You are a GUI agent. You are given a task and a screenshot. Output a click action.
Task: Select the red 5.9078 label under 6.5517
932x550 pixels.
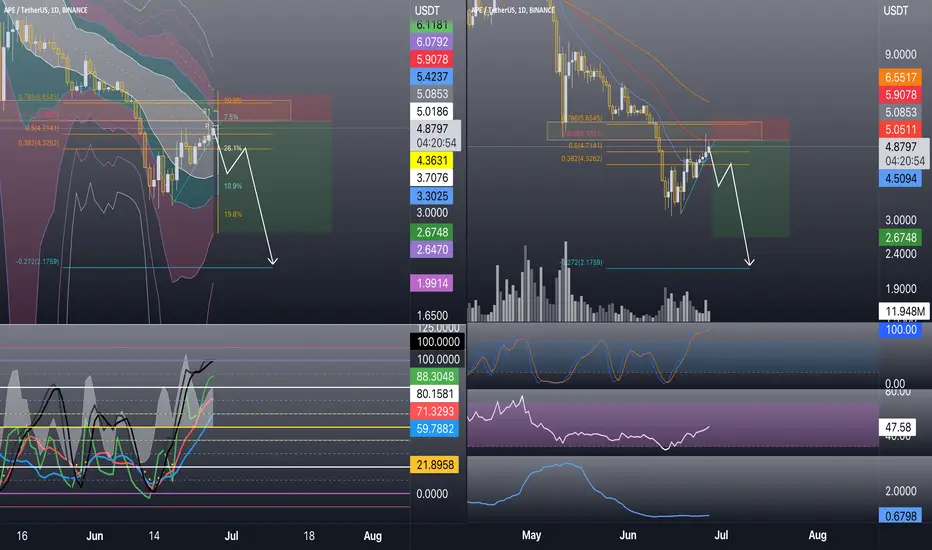(x=900, y=95)
